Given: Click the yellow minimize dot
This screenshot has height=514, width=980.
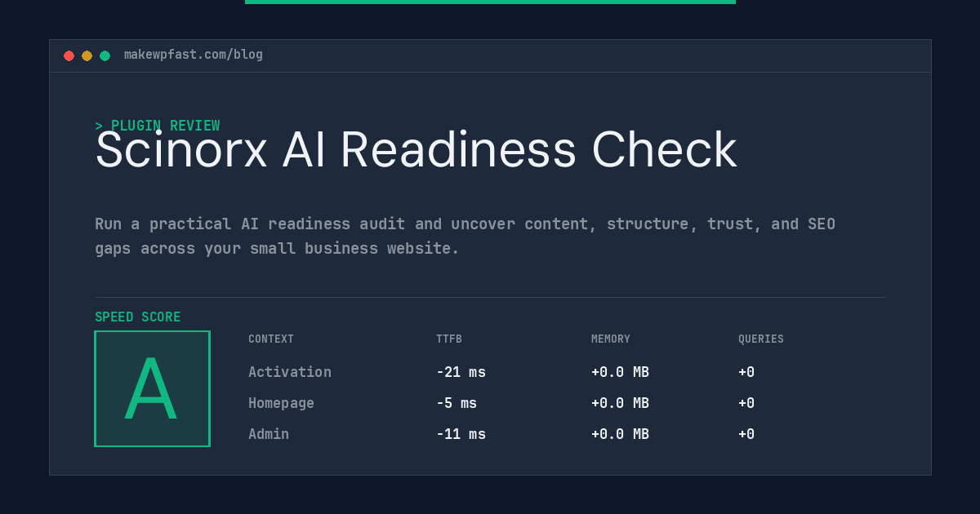Looking at the screenshot, I should tap(87, 55).
